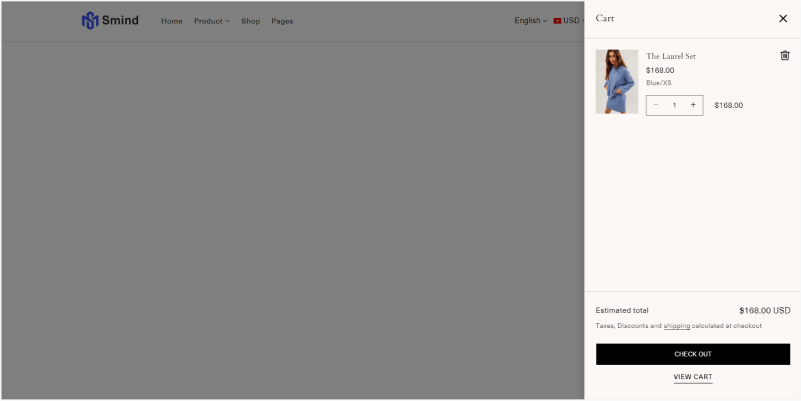This screenshot has height=401, width=801.
Task: Open the blue dress product thumbnail
Action: pyautogui.click(x=617, y=82)
